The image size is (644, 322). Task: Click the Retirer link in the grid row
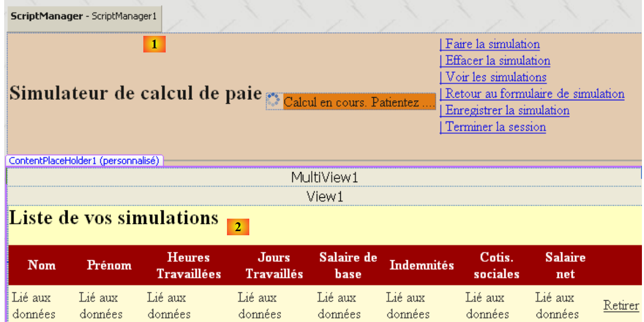[621, 305]
